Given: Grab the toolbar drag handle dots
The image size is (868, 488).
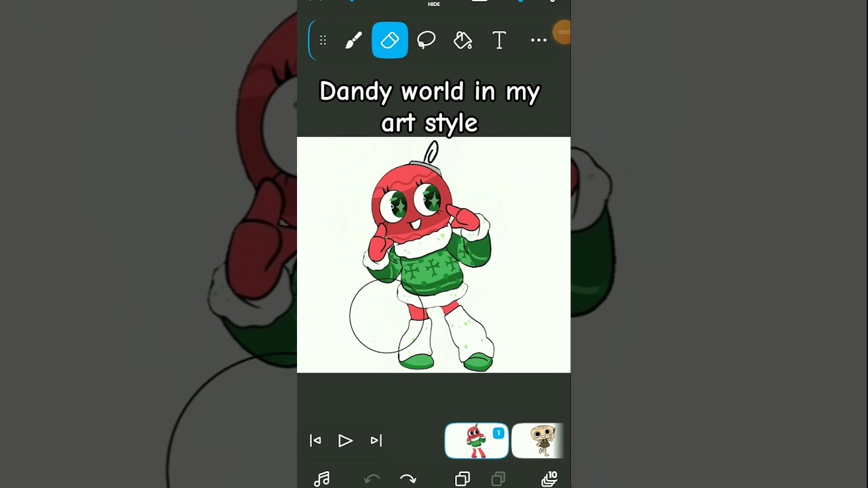Looking at the screenshot, I should [323, 41].
